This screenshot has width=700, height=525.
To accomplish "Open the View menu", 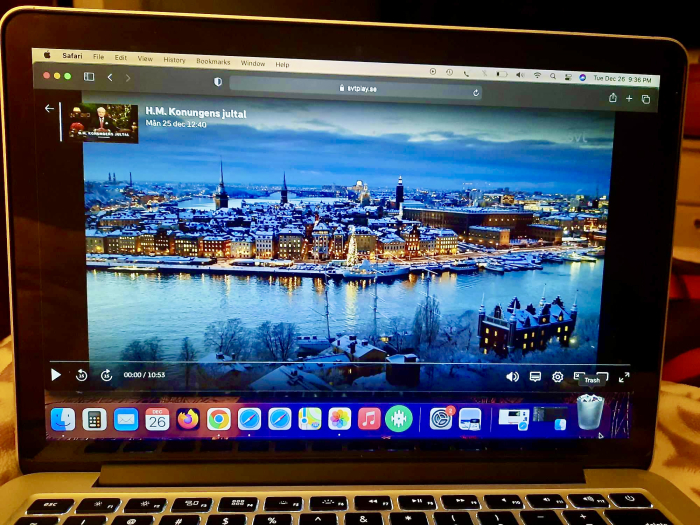I will (145, 58).
